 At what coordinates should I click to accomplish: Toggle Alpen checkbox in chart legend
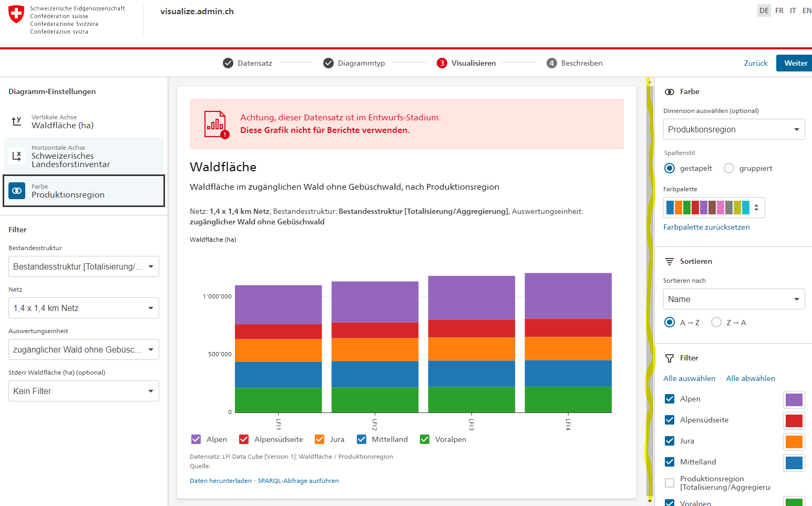click(196, 439)
